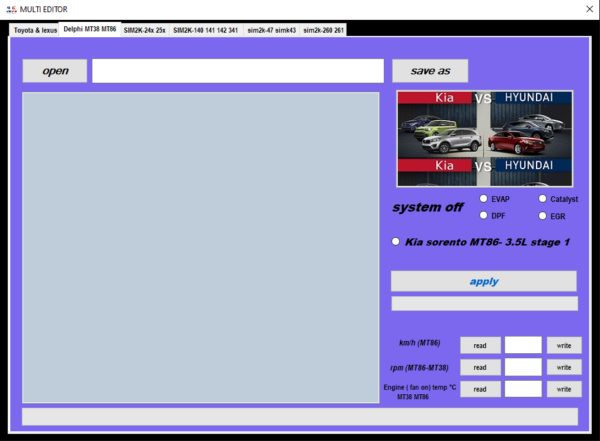Screen dimensions: 600x441
Task: Read the Engine fan on temp value
Action: coord(480,389)
